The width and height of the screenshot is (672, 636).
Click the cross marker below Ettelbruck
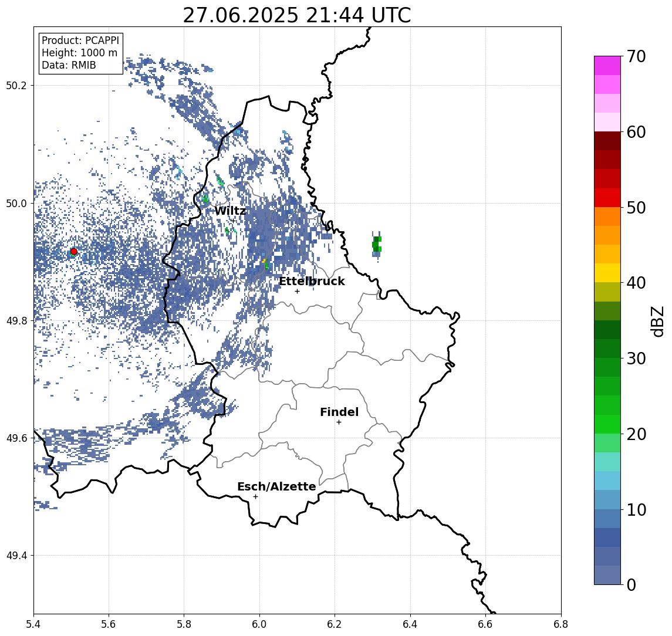pyautogui.click(x=298, y=292)
